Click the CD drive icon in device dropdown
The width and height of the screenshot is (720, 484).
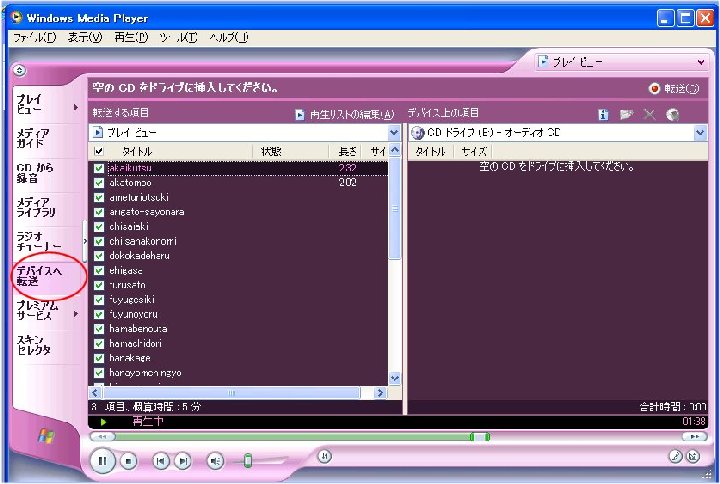pyautogui.click(x=417, y=133)
